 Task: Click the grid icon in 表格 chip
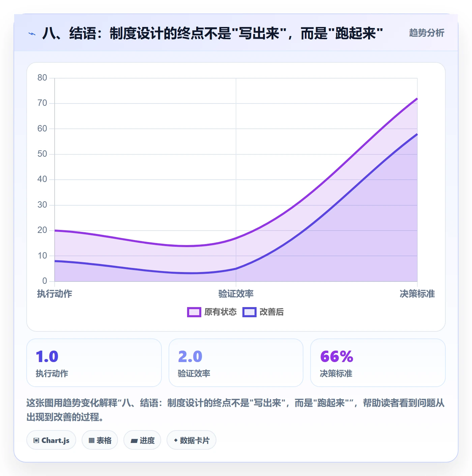click(x=91, y=441)
